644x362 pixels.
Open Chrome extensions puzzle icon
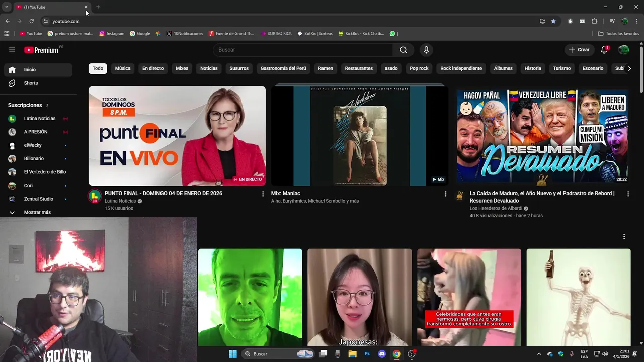[594, 21]
